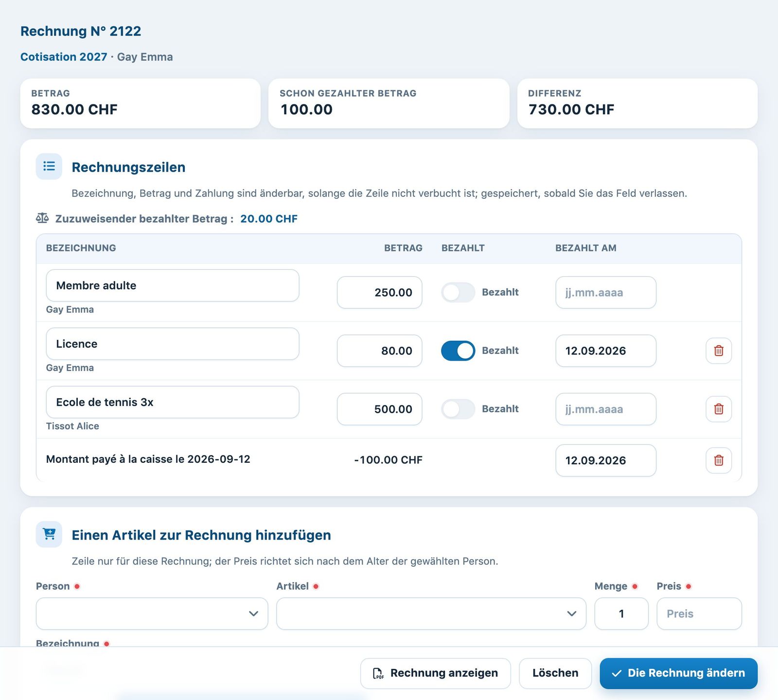Disable Bezahlt toggle for Licence
Image resolution: width=778 pixels, height=700 pixels.
click(458, 350)
